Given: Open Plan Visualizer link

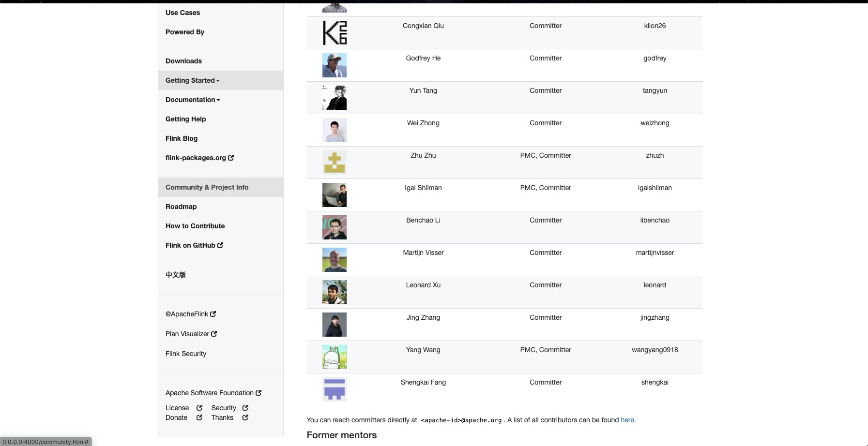Looking at the screenshot, I should 187,334.
